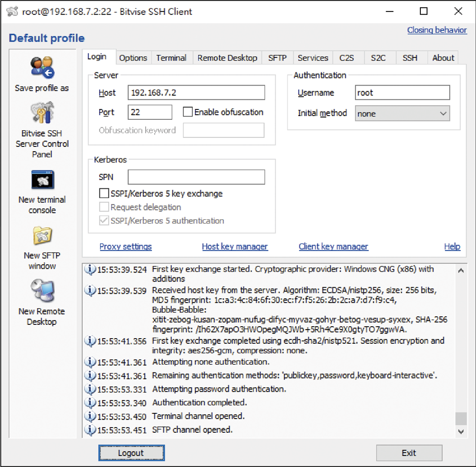Click the Username input field
Viewport: 476px width, 467px height.
pyautogui.click(x=402, y=92)
